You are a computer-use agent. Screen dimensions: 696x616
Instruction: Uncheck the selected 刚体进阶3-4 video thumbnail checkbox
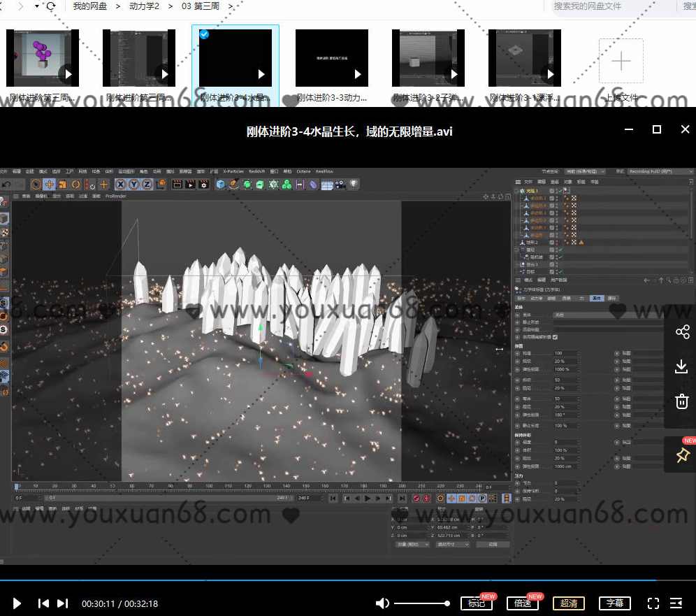coord(203,34)
